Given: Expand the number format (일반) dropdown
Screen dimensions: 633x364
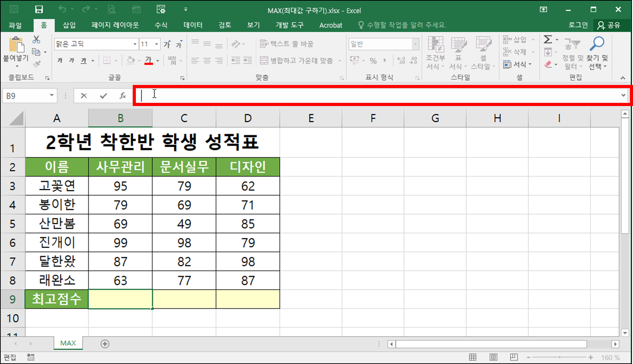Looking at the screenshot, I should (415, 44).
